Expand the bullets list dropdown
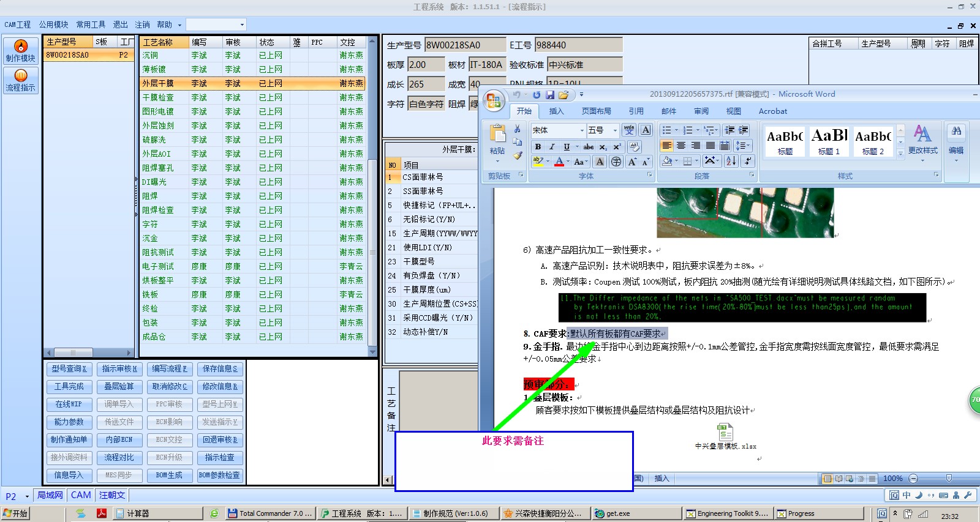 (676, 130)
